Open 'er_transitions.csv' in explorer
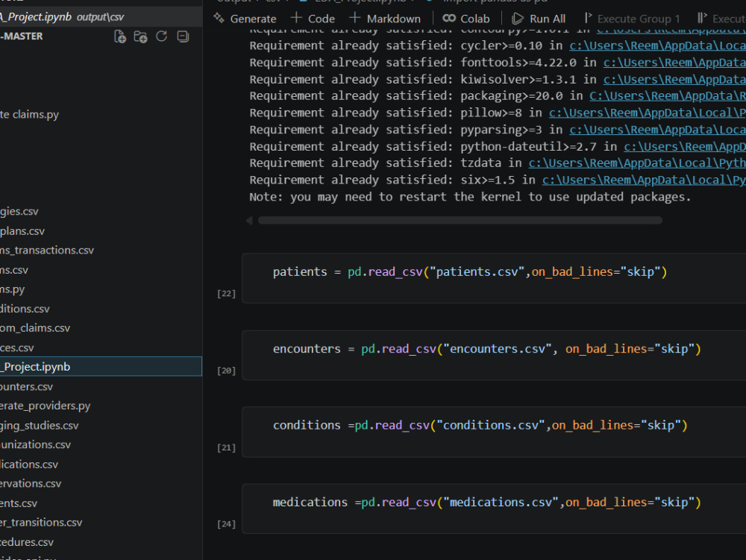Viewport: 746px width, 560px height. click(x=41, y=523)
